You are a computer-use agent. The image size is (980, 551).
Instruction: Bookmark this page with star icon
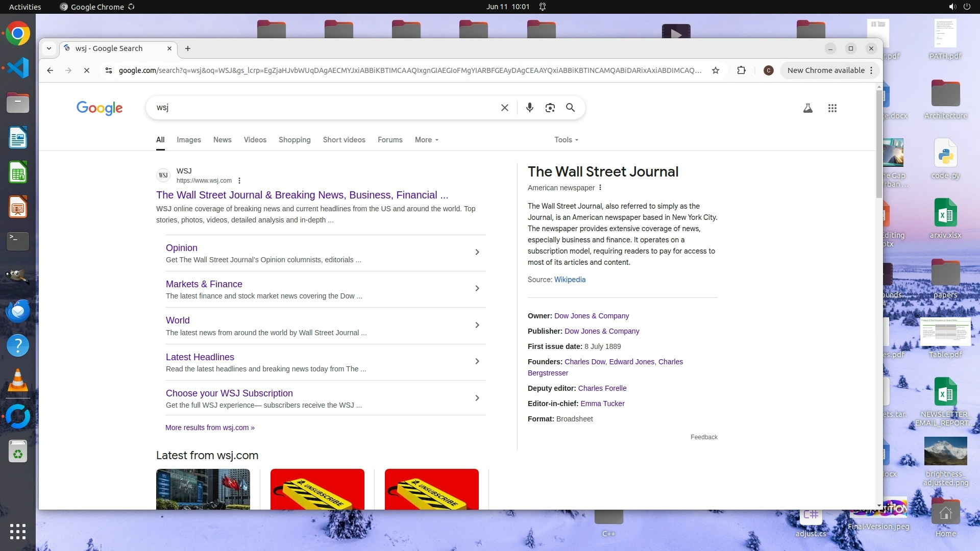point(716,70)
